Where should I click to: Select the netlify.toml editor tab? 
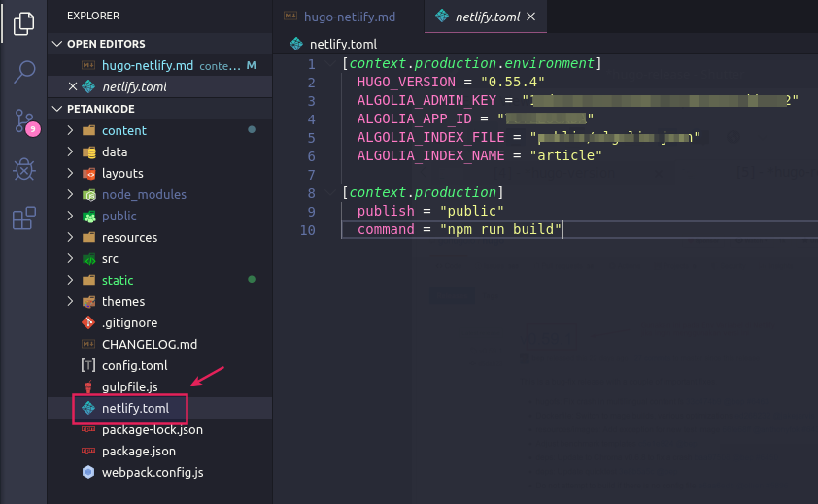[x=488, y=17]
